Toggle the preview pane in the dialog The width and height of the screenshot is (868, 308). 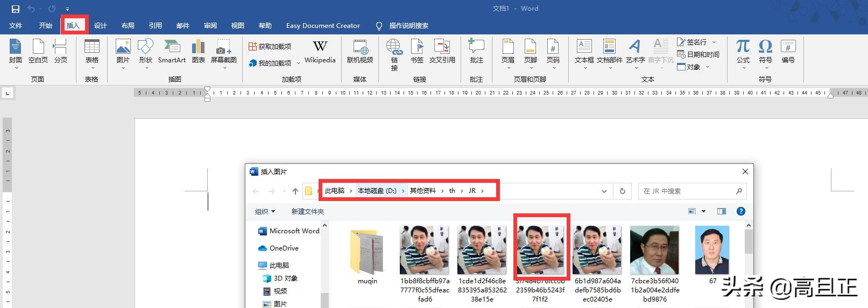tap(722, 211)
